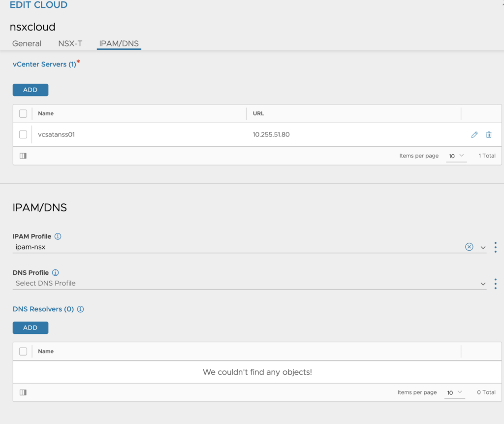Switch to the General tab
Screen dimensions: 504x424
click(27, 43)
